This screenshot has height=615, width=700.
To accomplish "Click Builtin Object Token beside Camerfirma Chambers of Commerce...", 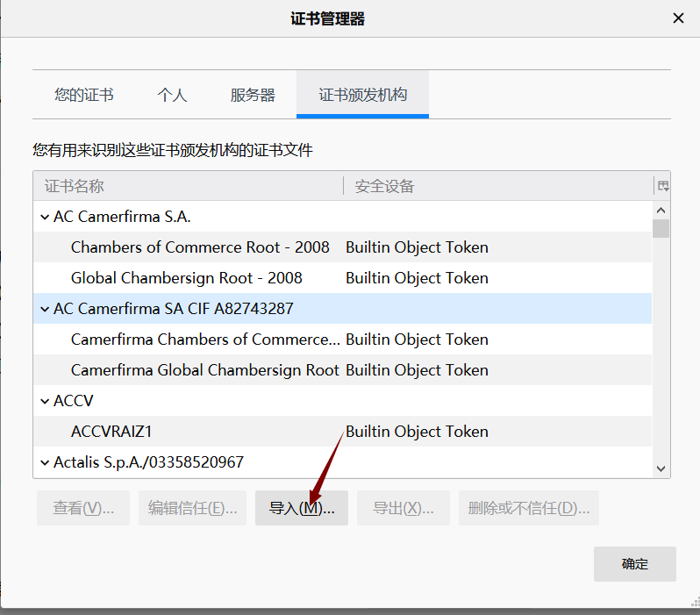I will 417,340.
